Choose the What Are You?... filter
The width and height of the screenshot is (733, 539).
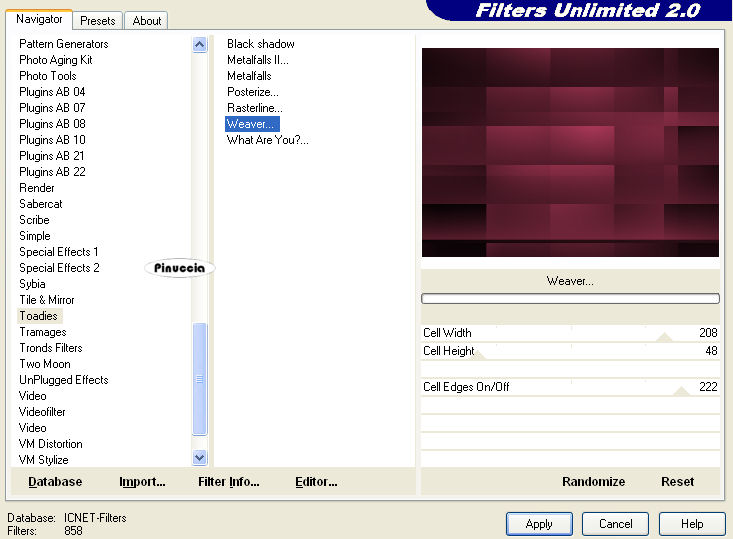pos(267,140)
